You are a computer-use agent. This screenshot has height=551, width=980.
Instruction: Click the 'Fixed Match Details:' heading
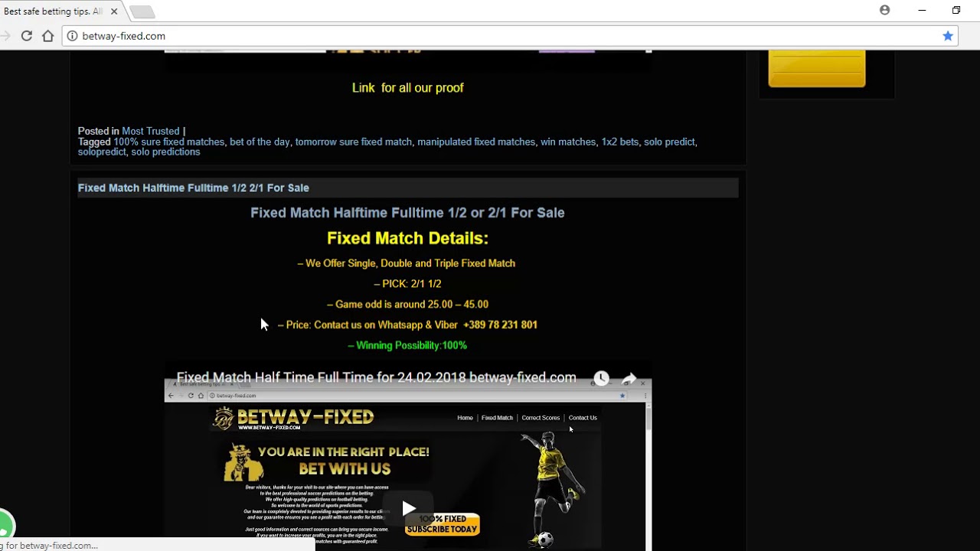tap(407, 238)
